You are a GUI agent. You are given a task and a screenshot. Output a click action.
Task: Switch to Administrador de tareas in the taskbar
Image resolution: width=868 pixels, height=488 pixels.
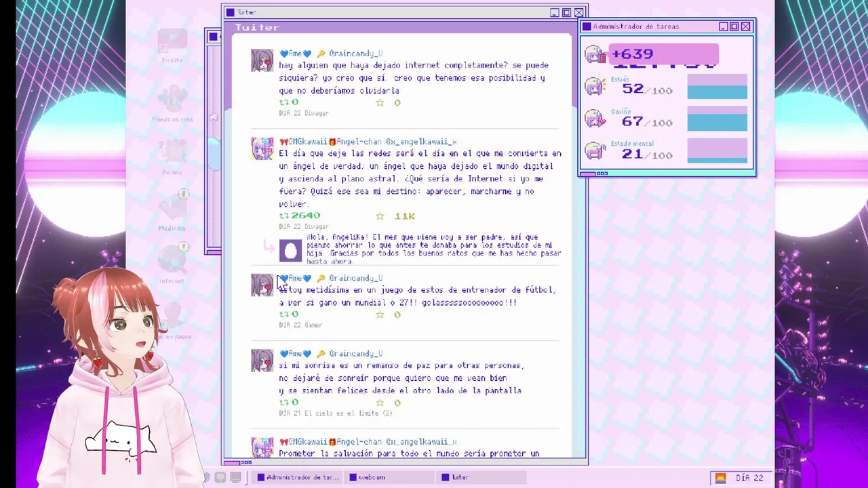[297, 477]
